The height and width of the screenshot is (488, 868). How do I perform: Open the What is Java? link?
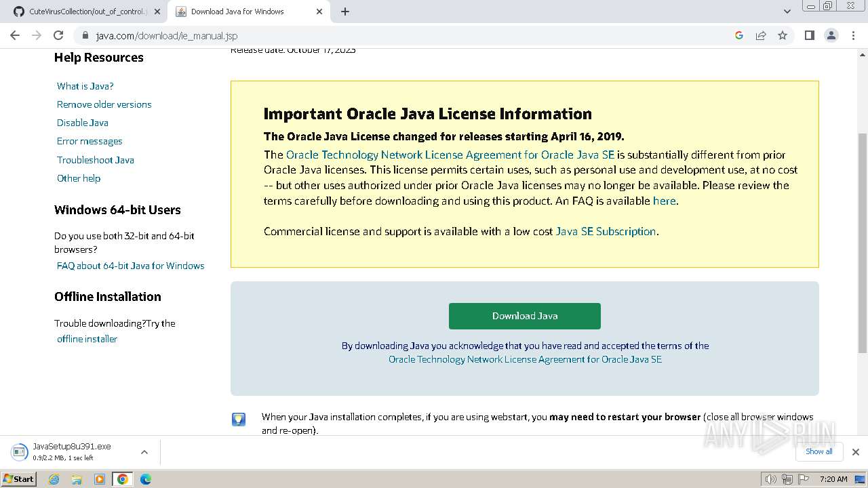pos(85,86)
